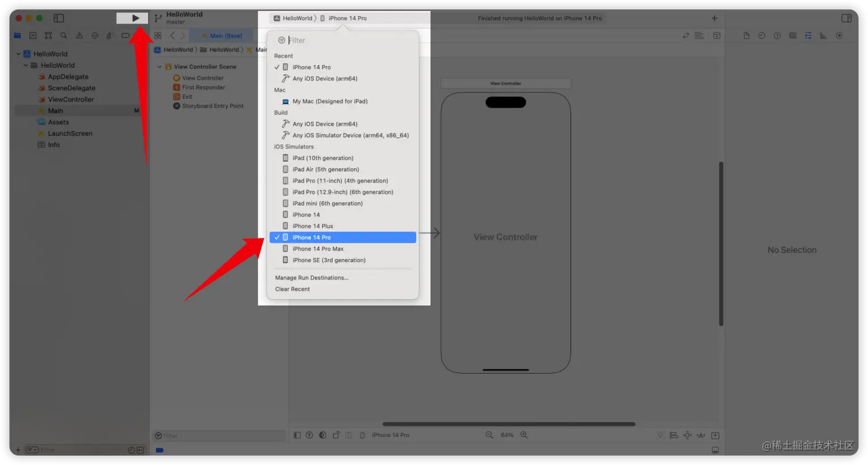Toggle the right inspector sidebar

point(847,18)
